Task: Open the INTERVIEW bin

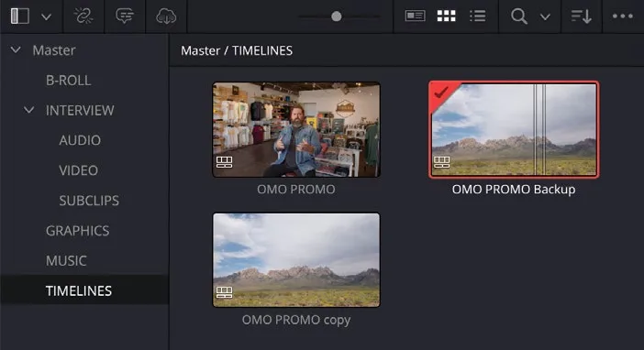Action: click(x=80, y=110)
